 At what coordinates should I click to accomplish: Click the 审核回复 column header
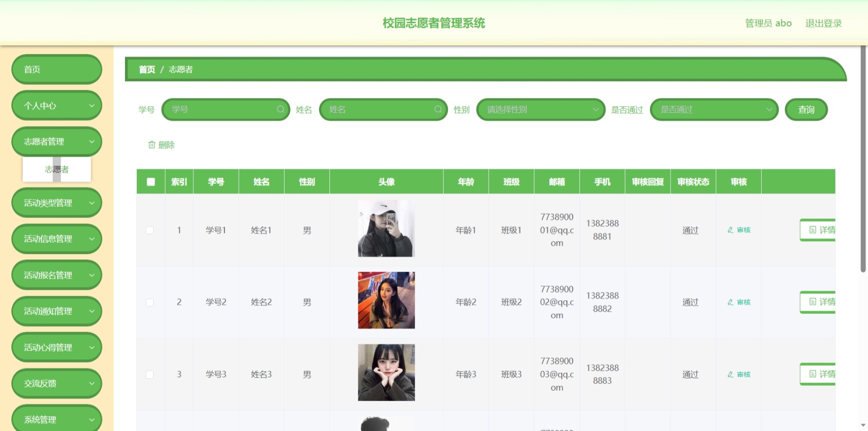pyautogui.click(x=648, y=182)
